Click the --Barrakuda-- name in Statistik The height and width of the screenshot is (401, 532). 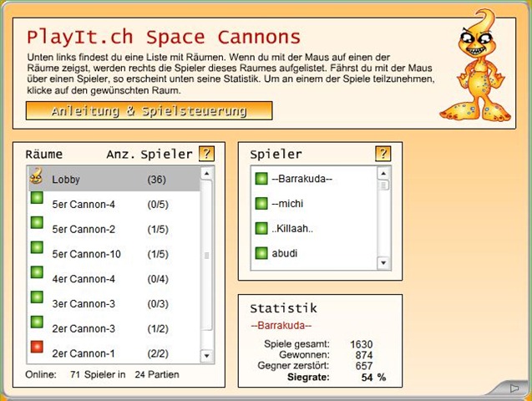click(281, 326)
